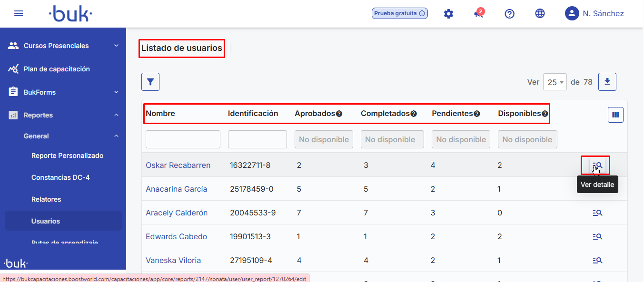Open Anacarina García user link
The image size is (644, 282).
pos(176,189)
